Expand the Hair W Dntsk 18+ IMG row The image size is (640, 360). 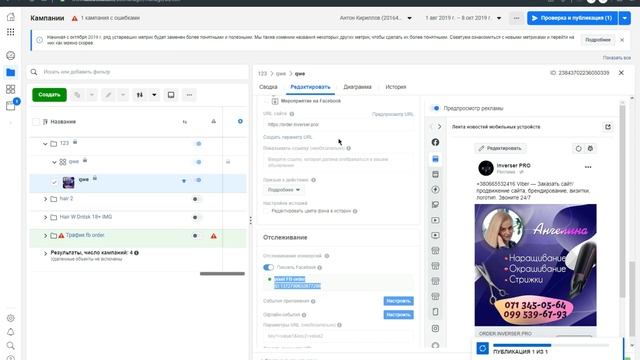click(45, 217)
